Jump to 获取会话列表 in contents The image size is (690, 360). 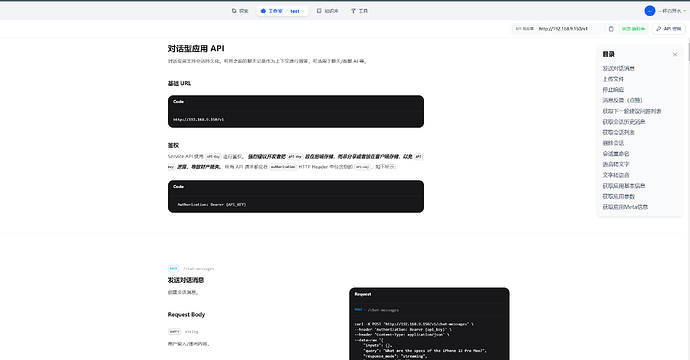click(x=618, y=132)
